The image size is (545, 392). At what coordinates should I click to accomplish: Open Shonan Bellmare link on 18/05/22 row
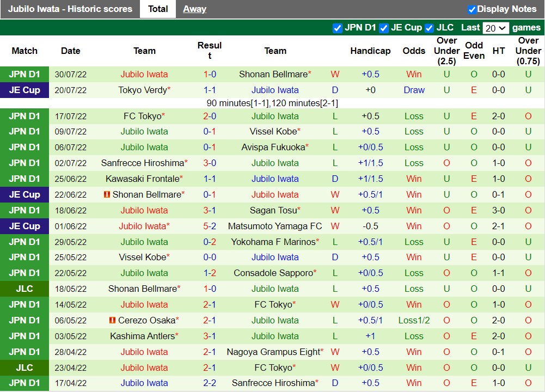point(143,289)
